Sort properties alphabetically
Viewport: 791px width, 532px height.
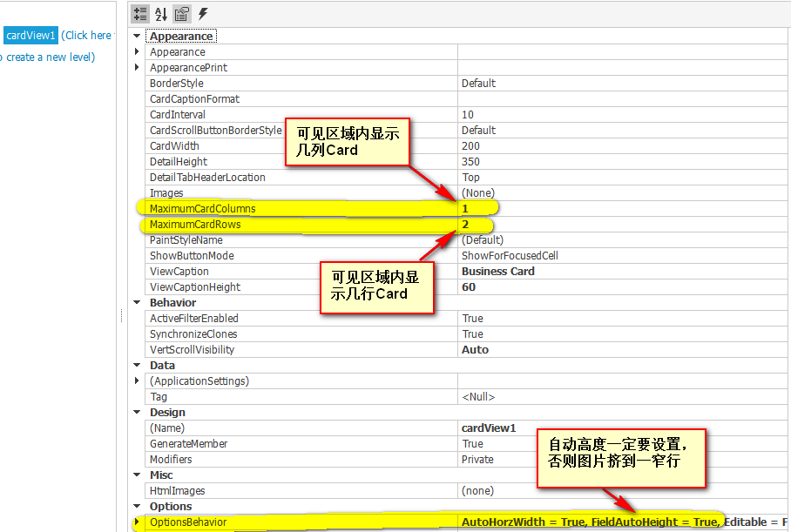[x=161, y=14]
